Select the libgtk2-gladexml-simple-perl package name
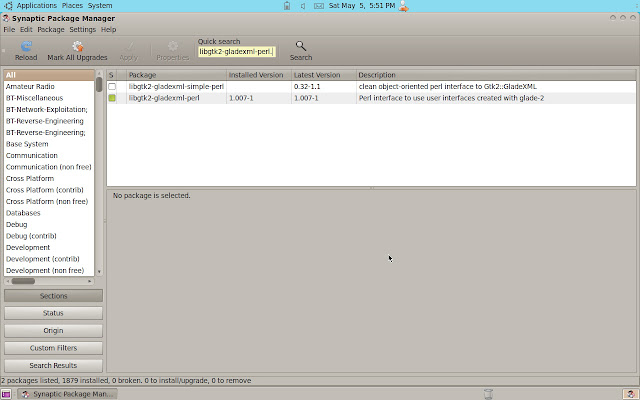The height and width of the screenshot is (400, 640). [x=176, y=87]
